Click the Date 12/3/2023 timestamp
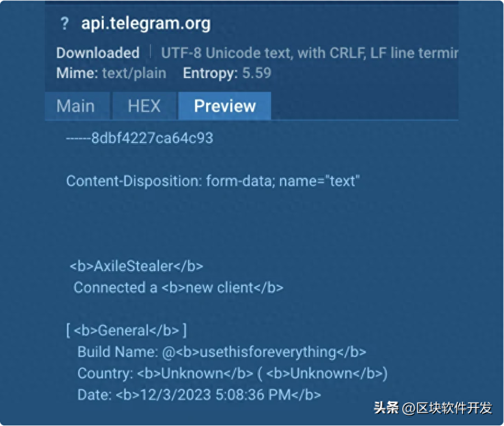 (196, 395)
